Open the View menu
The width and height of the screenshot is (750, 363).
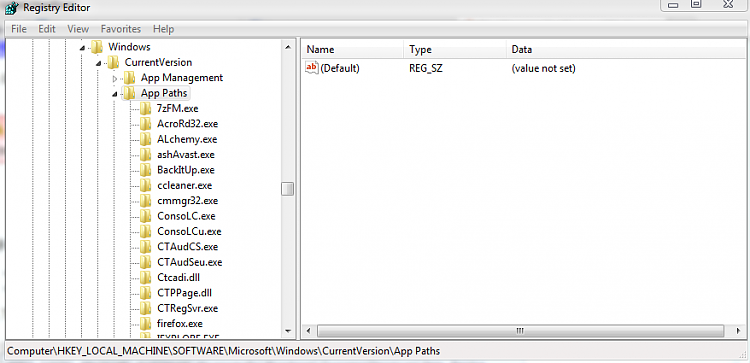pos(78,29)
